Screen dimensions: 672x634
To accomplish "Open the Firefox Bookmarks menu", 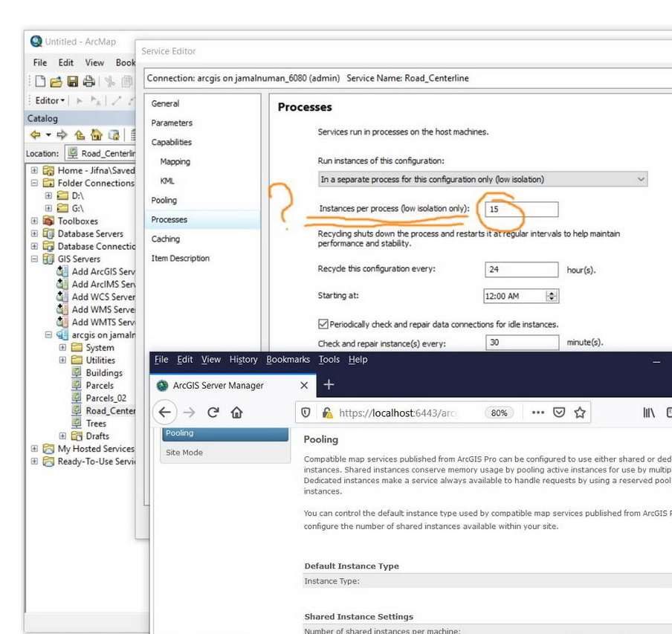I will (x=288, y=360).
